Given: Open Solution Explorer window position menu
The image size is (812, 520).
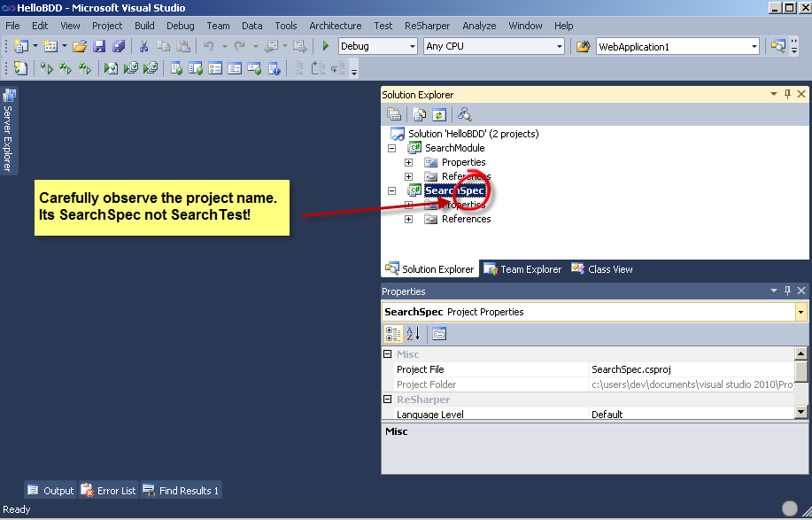Looking at the screenshot, I should [x=774, y=94].
